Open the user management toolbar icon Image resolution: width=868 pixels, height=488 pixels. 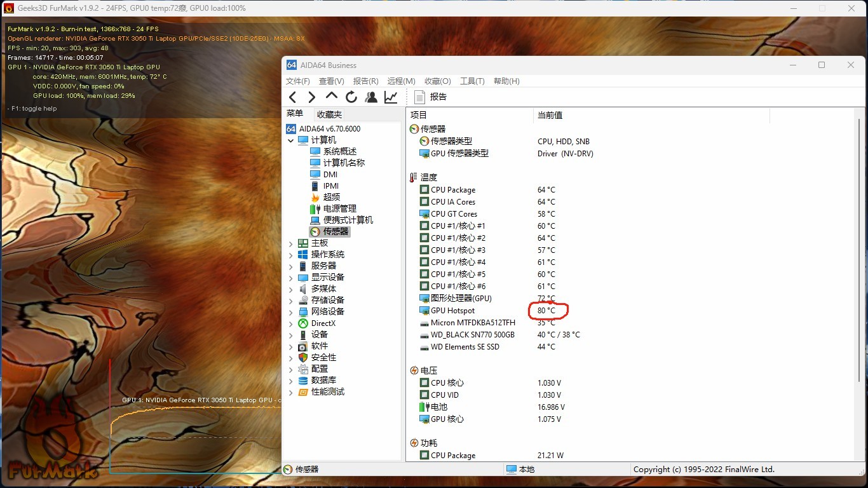[371, 97]
